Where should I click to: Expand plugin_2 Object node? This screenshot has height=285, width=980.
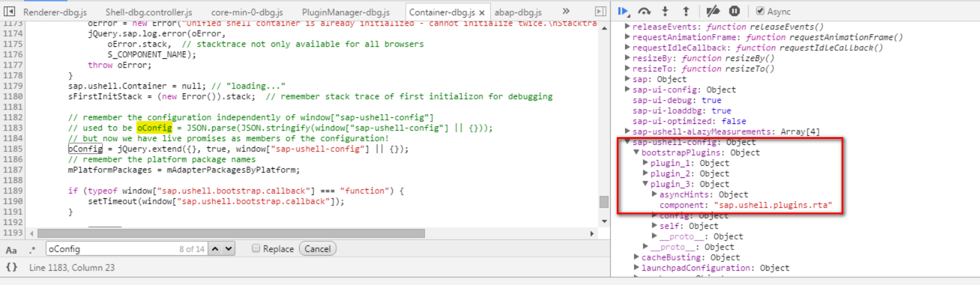tap(646, 174)
